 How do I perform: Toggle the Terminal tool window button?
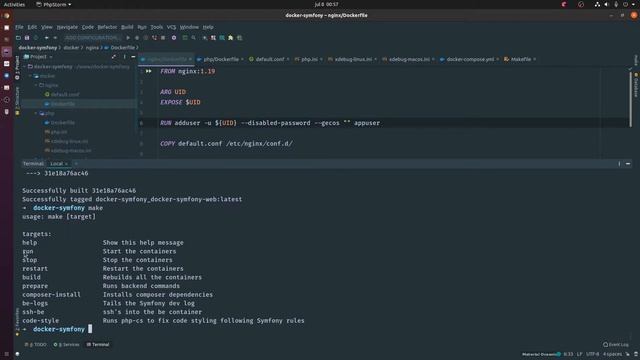pyautogui.click(x=98, y=344)
